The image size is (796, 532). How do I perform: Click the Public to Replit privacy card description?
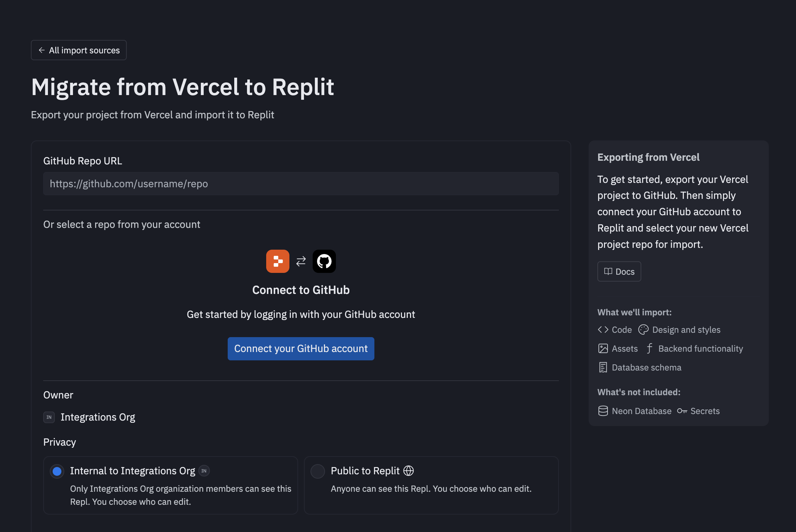[x=431, y=489]
